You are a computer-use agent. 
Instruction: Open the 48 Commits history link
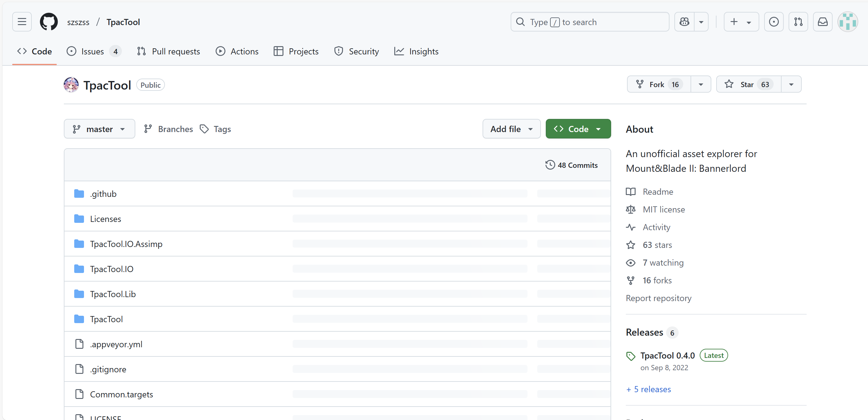pyautogui.click(x=571, y=165)
